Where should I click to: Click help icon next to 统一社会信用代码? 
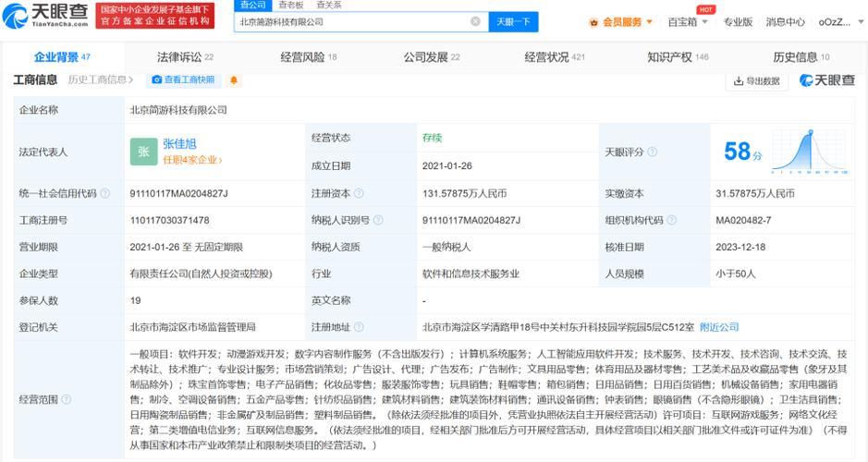pos(104,194)
